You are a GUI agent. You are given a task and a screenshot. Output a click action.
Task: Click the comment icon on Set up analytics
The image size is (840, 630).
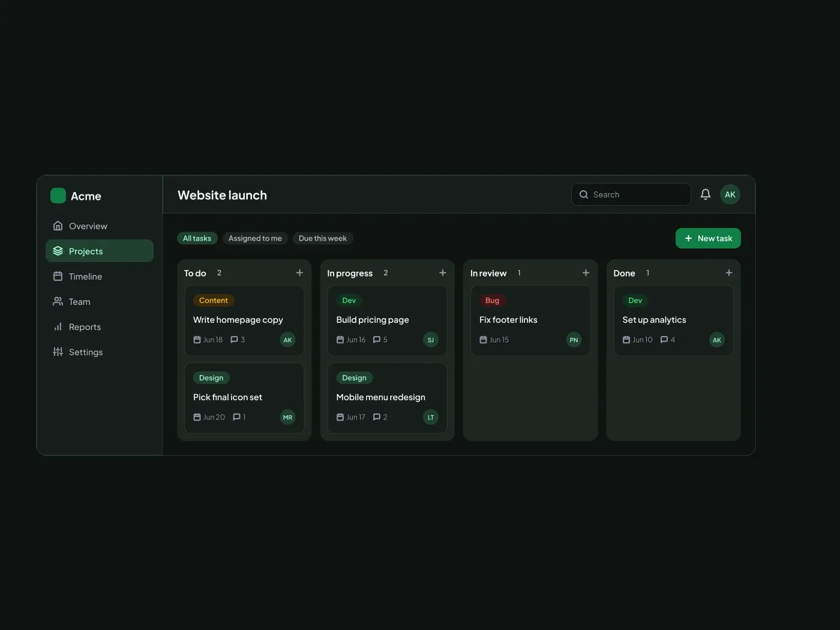pos(664,340)
